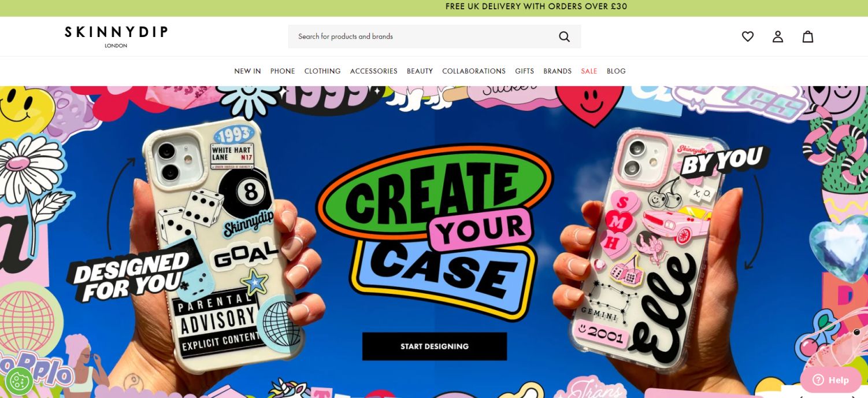
Task: Click the Start Designing button
Action: point(435,347)
